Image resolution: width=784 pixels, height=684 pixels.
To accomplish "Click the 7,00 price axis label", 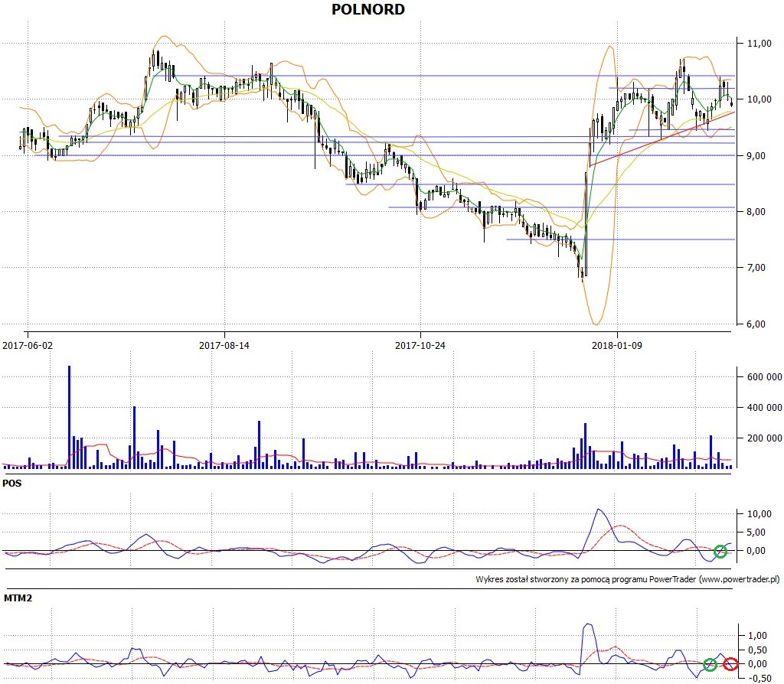I will pos(756,268).
